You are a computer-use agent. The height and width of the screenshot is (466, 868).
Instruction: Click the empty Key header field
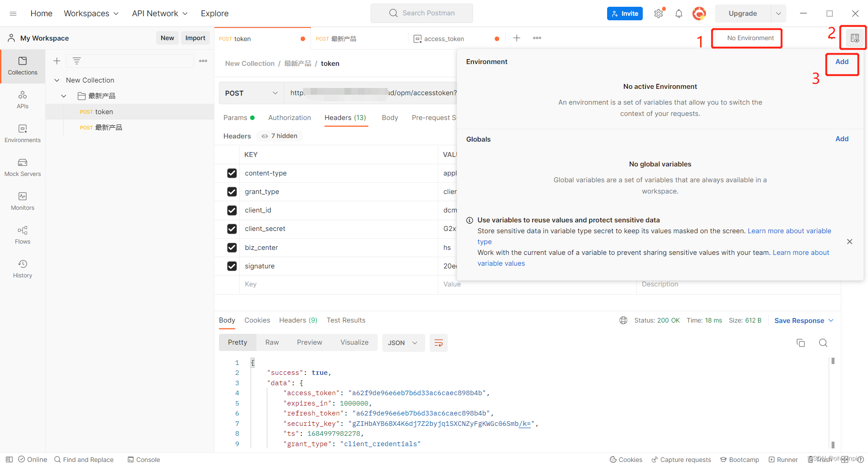tap(339, 284)
